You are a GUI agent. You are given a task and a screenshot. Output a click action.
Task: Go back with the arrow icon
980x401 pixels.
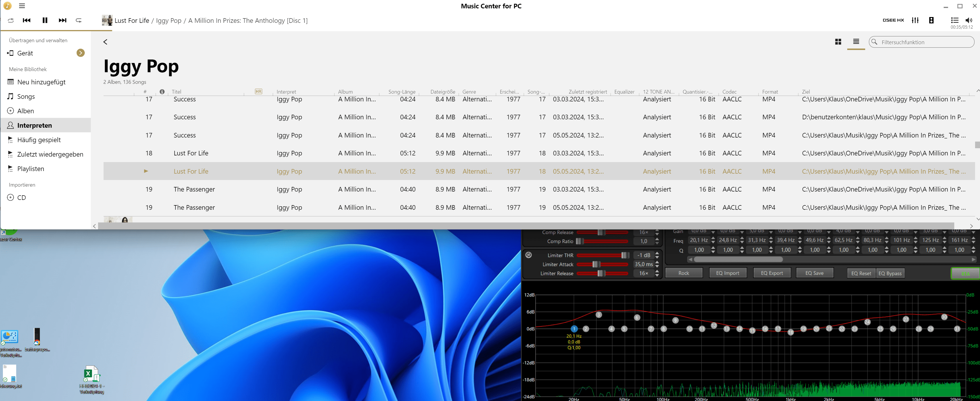point(105,42)
